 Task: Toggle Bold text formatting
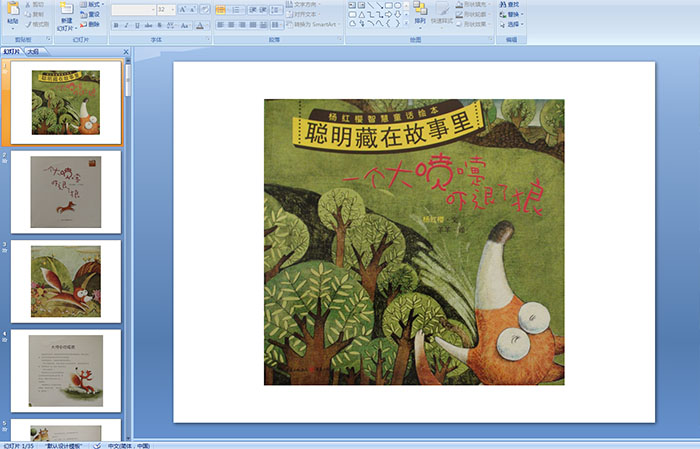pos(115,25)
